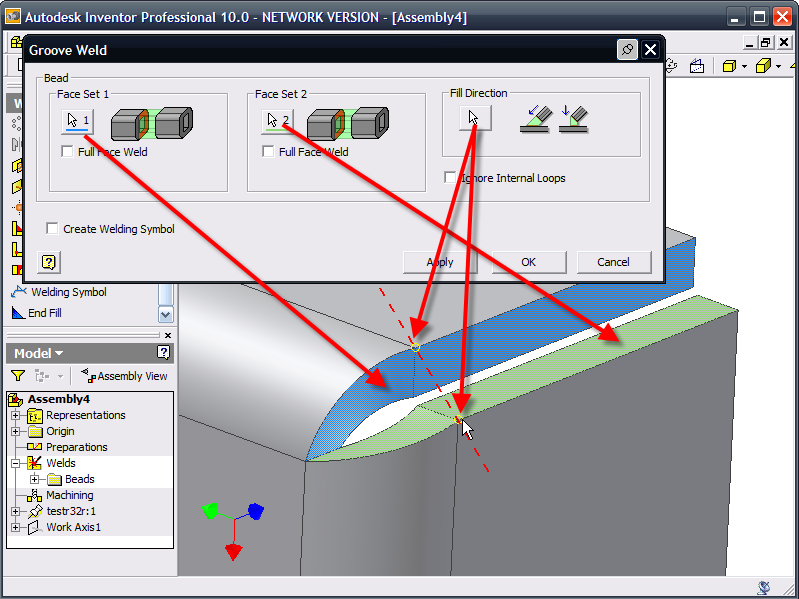This screenshot has width=799, height=599.
Task: Click the Fill Direction selection arrow button
Action: coord(475,118)
